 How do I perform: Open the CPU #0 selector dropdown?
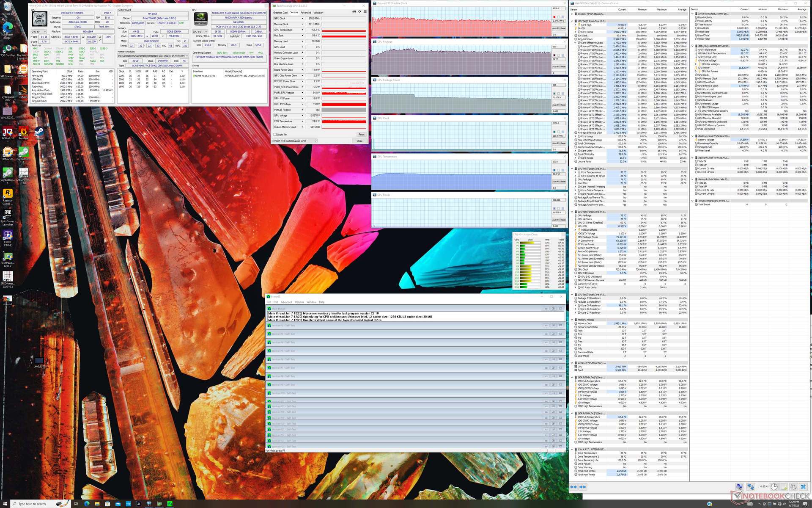coord(39,32)
